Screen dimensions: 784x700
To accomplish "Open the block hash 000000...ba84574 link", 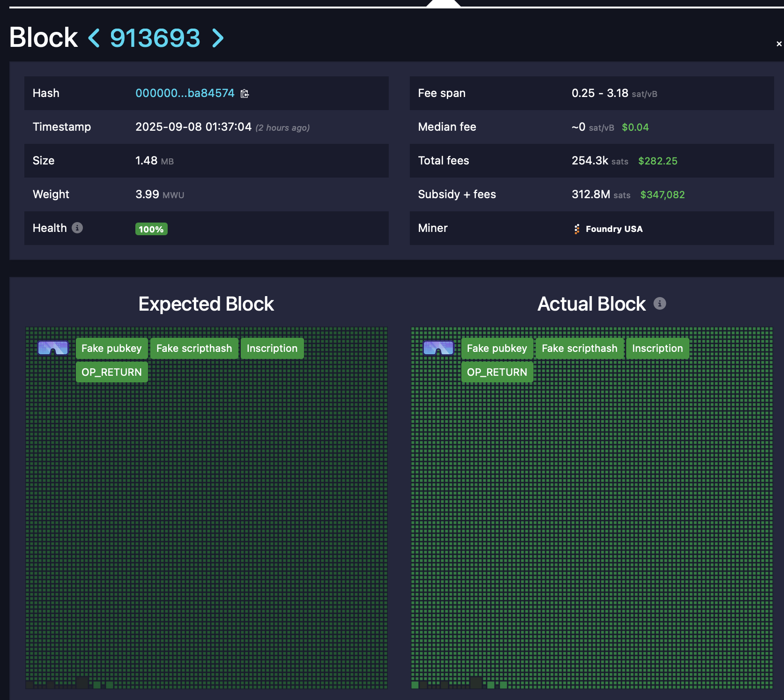I will click(x=185, y=93).
